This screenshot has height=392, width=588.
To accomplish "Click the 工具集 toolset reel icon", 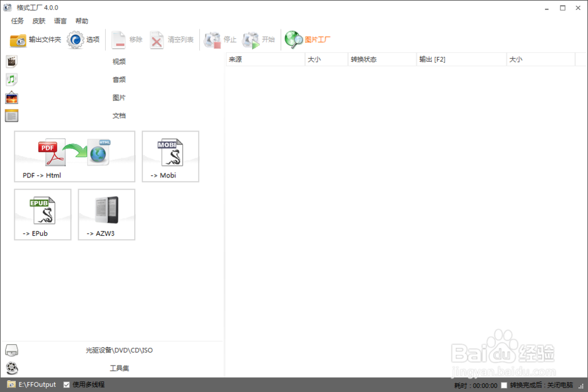I will coord(12,368).
